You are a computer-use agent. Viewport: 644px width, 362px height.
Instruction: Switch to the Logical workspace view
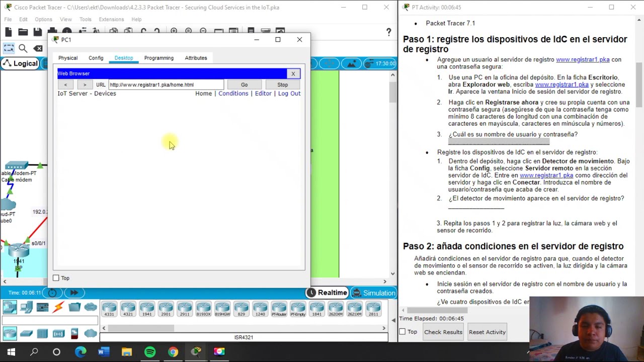[x=20, y=63]
